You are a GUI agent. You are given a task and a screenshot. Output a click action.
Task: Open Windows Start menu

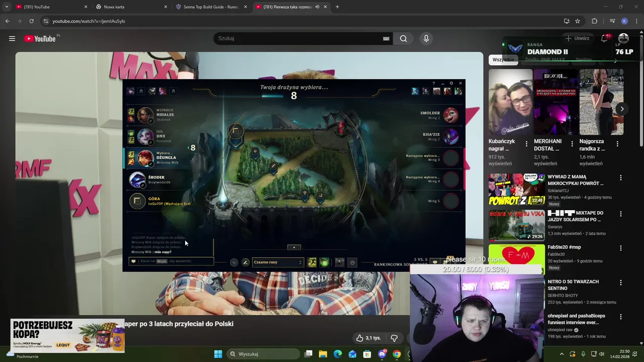(218, 354)
